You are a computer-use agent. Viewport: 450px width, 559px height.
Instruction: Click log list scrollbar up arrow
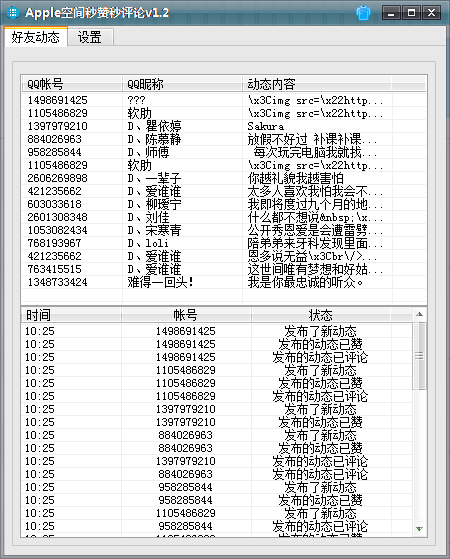click(420, 314)
